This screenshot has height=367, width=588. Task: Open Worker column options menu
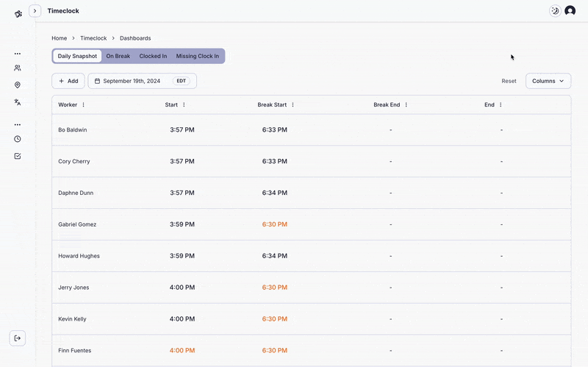click(x=83, y=104)
